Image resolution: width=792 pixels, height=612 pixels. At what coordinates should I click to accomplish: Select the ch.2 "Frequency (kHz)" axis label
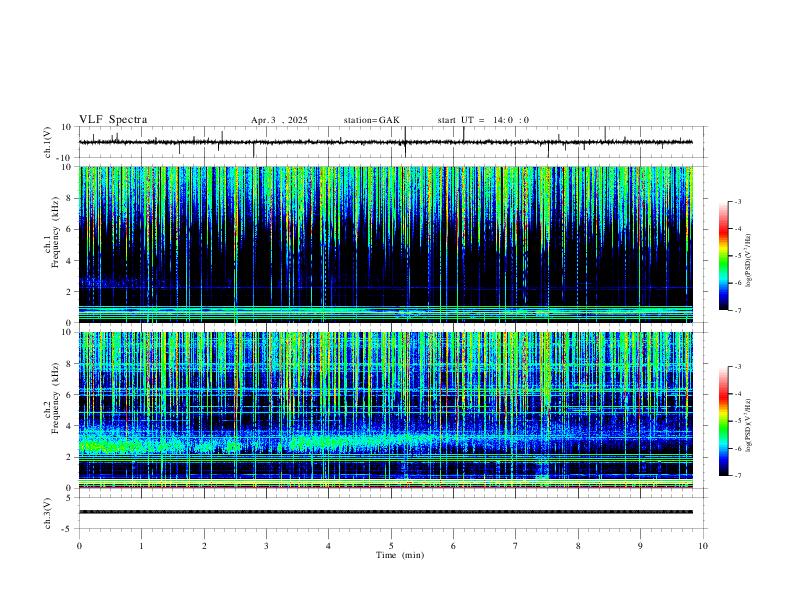click(56, 397)
